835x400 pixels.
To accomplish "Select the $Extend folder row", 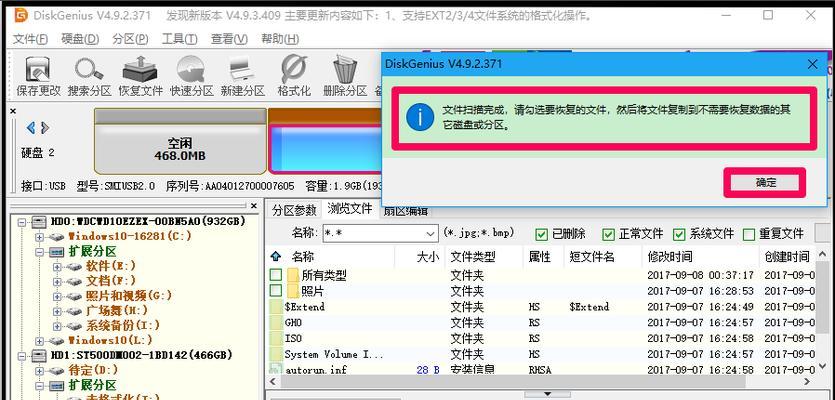I will pos(541,307).
